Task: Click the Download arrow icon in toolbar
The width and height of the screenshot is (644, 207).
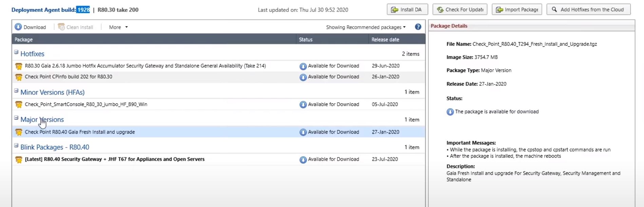Action: click(18, 27)
